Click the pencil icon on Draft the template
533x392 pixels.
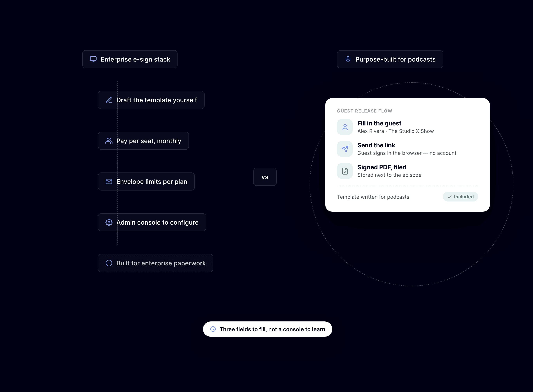(x=109, y=100)
